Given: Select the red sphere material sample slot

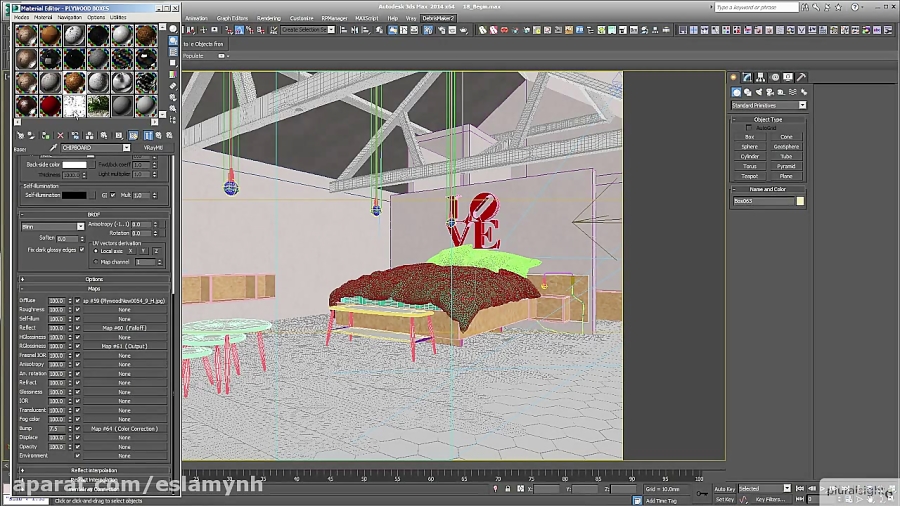Looking at the screenshot, I should [51, 103].
